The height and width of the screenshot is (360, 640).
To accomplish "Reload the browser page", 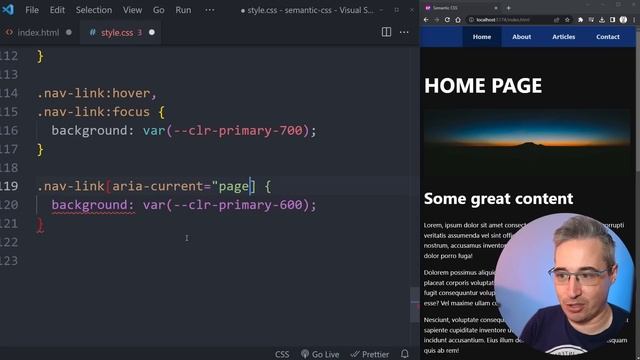I will click(x=447, y=20).
